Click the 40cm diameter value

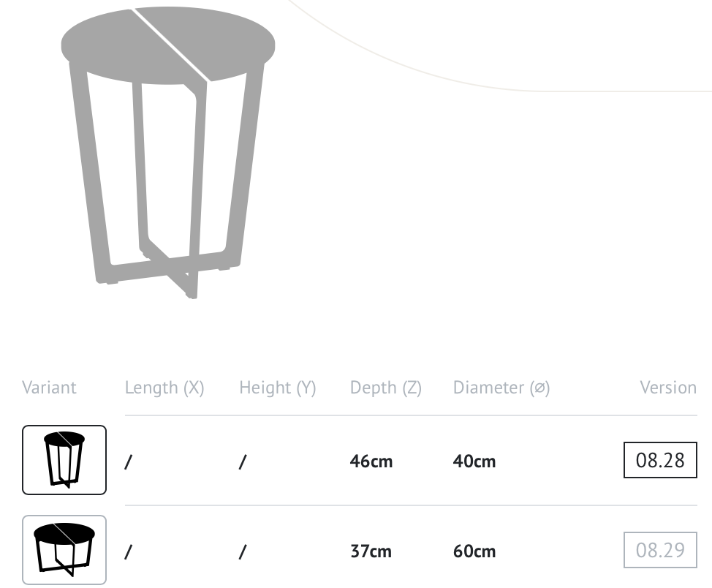pos(474,461)
